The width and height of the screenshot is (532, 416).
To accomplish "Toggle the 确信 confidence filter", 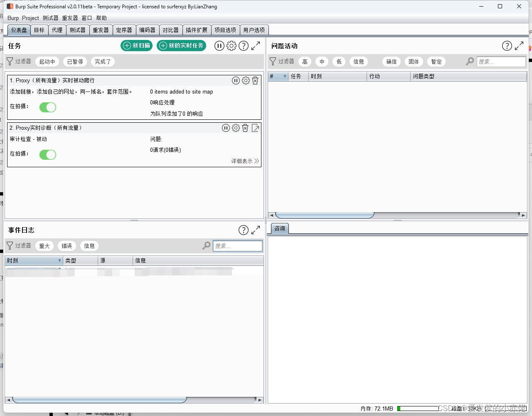I will 392,62.
